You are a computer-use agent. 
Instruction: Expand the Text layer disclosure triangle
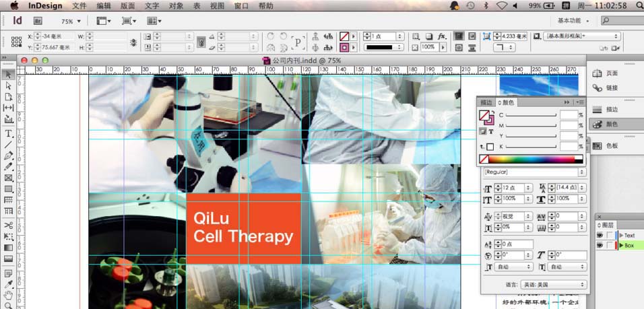point(621,235)
